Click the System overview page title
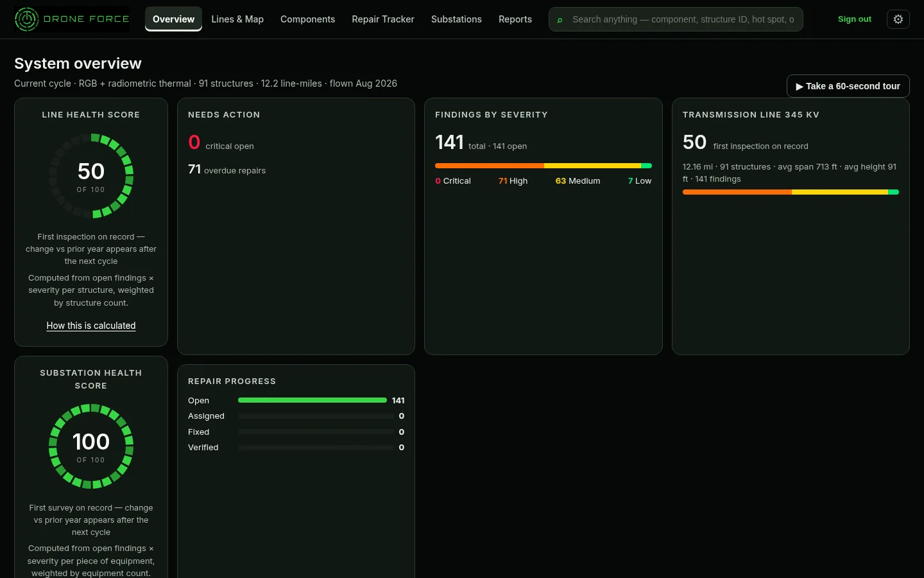This screenshot has height=578, width=924. coord(78,64)
